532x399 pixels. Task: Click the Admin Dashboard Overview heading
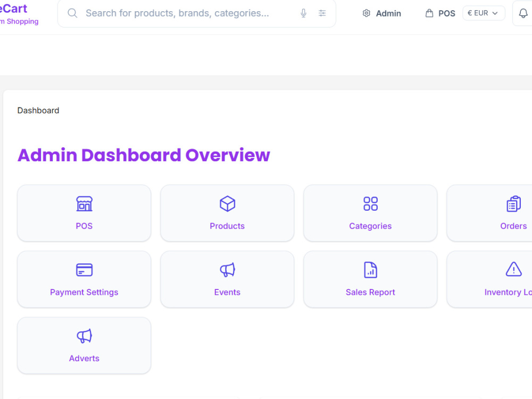point(144,155)
